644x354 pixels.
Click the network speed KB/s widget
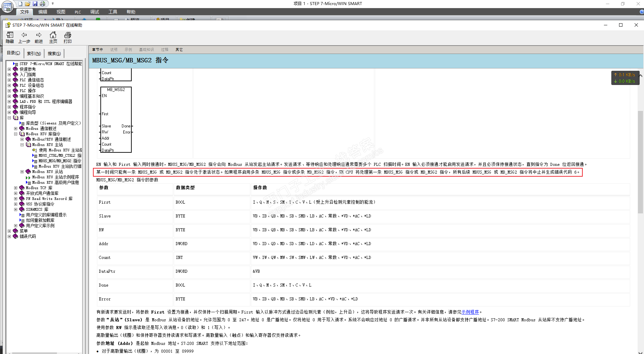(x=625, y=78)
